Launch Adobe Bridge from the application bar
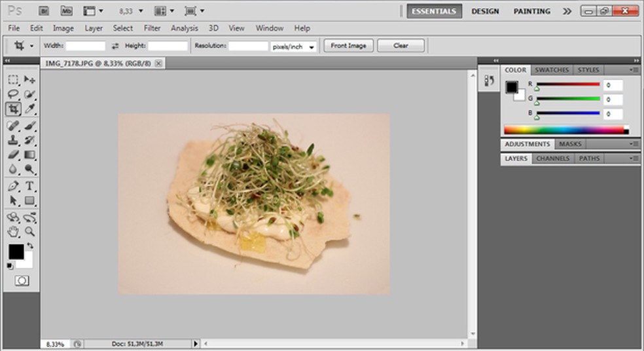This screenshot has width=644, height=351. point(45,11)
